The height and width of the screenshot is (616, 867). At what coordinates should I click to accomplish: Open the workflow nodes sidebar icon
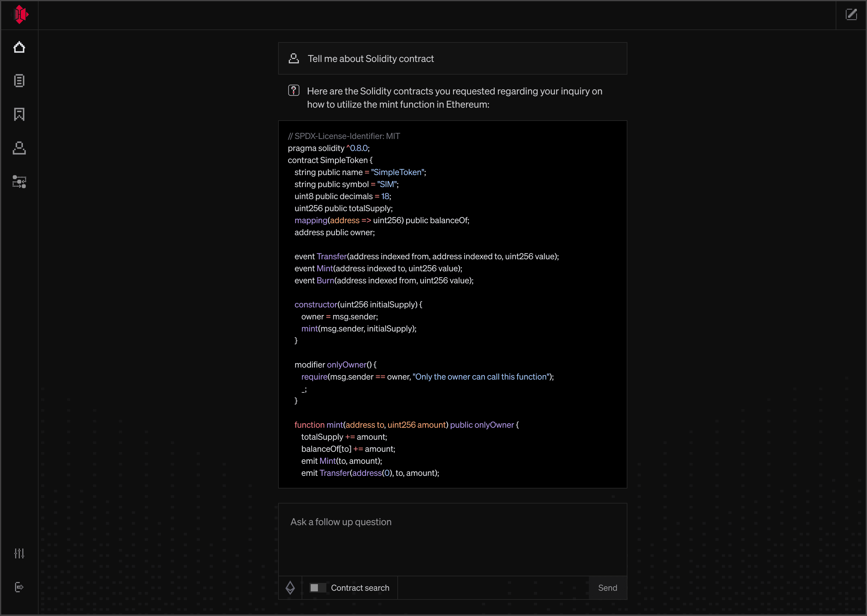tap(19, 182)
